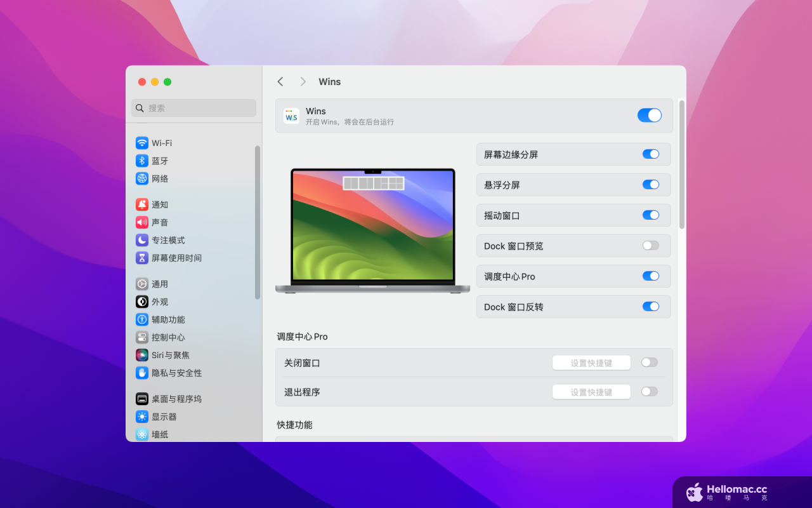Click the MacBook preview image
The width and height of the screenshot is (812, 508).
pyautogui.click(x=373, y=231)
